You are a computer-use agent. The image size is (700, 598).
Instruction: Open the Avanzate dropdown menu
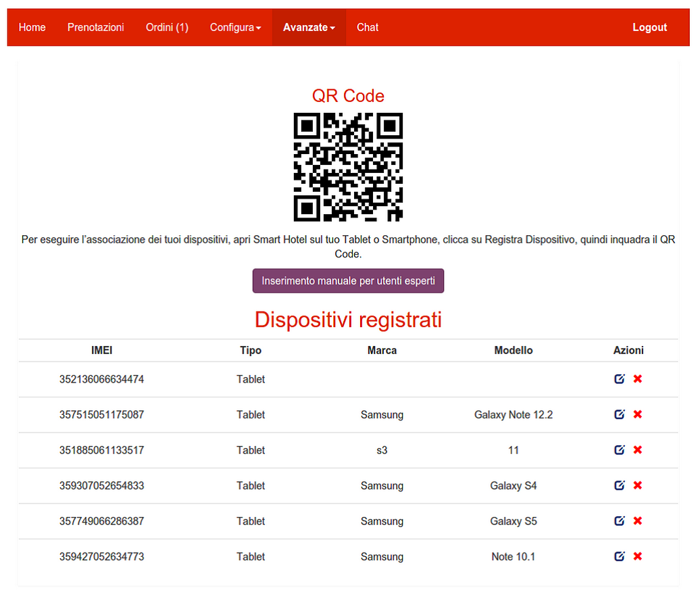click(309, 28)
